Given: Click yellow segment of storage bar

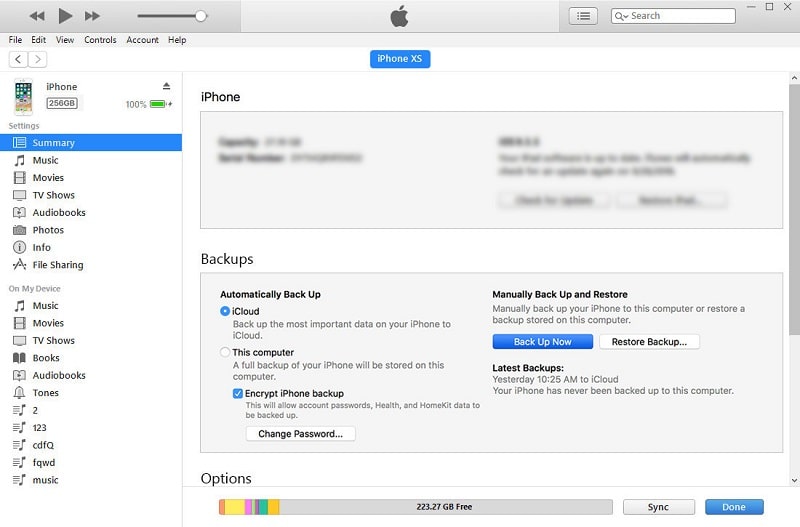Looking at the screenshot, I should (235, 507).
